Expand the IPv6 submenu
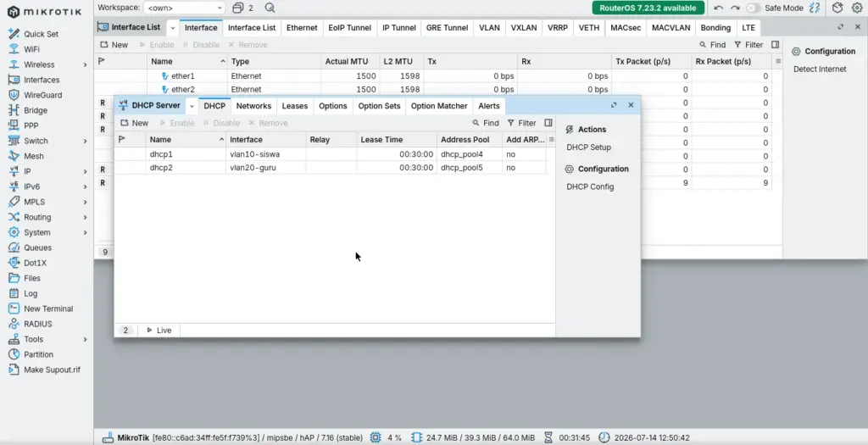Image resolution: width=868 pixels, height=445 pixels. coord(86,187)
